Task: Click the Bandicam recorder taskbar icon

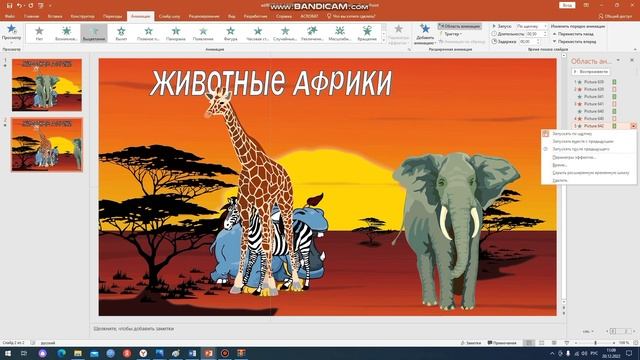Action: (x=225, y=353)
